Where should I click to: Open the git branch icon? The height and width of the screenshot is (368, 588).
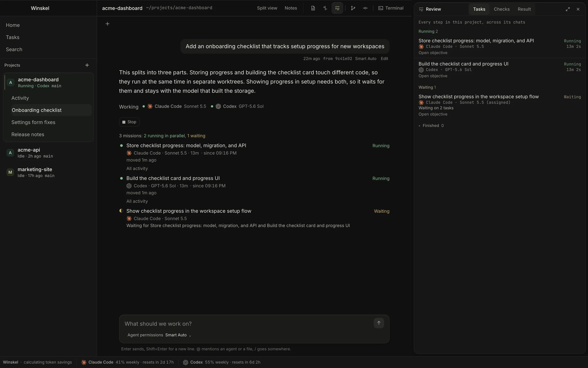[x=353, y=8]
